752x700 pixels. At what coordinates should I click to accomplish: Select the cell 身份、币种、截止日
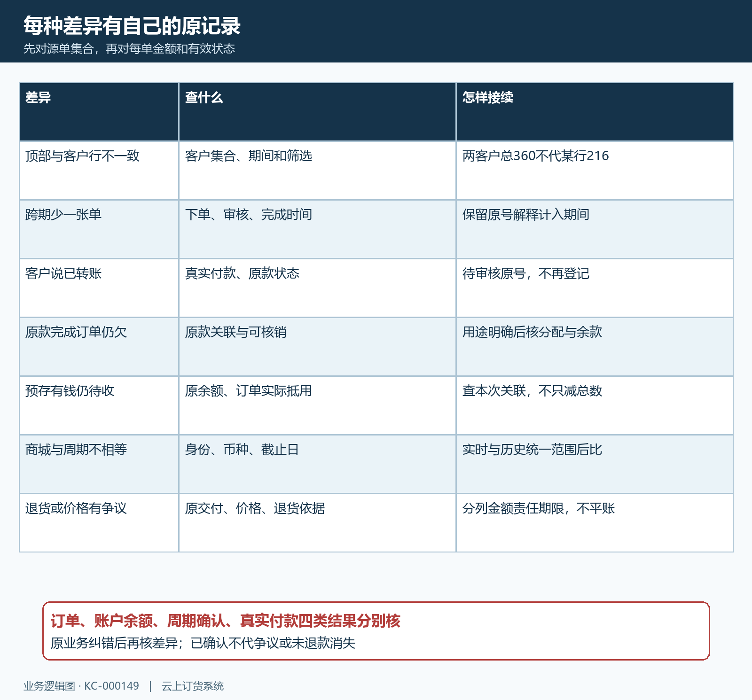317,464
